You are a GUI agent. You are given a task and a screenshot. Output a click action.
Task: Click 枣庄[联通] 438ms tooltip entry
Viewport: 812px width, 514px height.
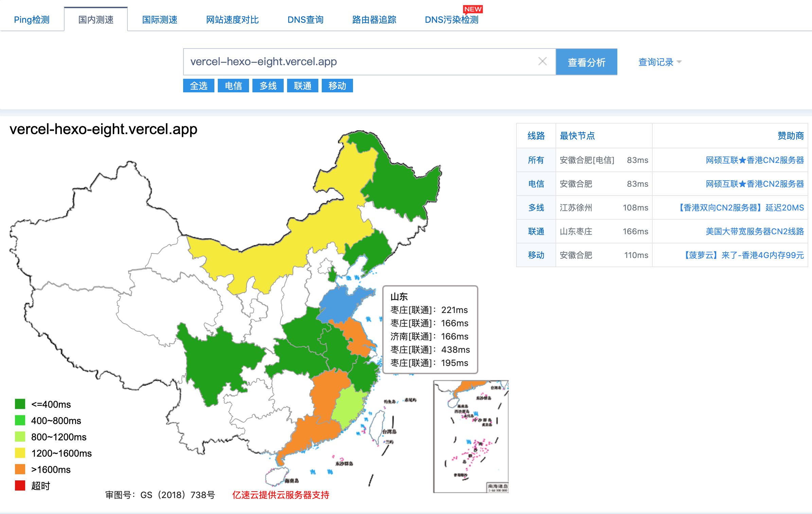pyautogui.click(x=430, y=350)
